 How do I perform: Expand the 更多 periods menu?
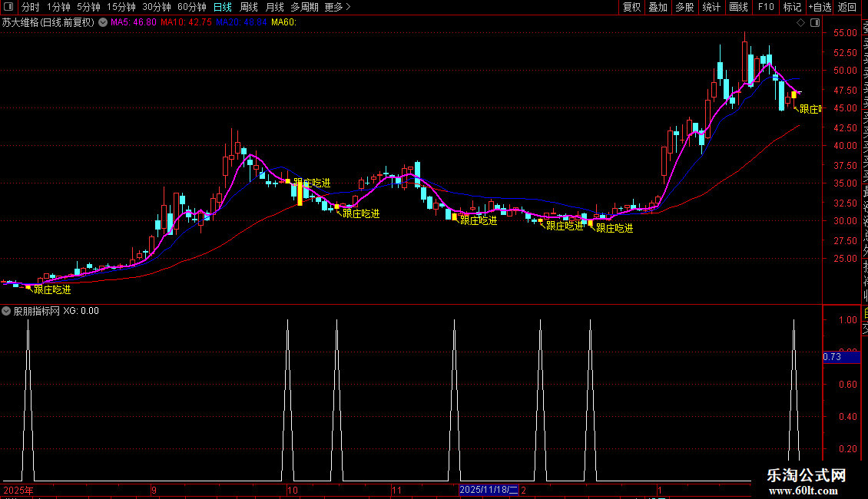coord(337,7)
